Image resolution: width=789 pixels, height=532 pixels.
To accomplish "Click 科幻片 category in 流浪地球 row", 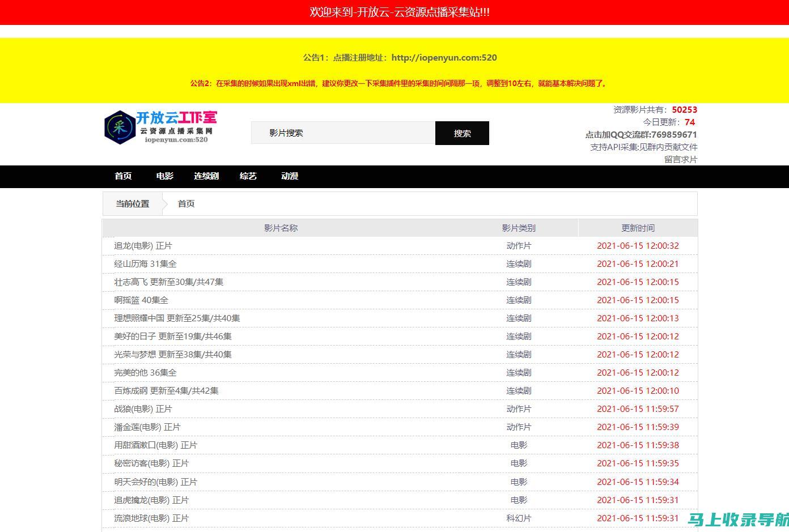I will click(x=519, y=518).
